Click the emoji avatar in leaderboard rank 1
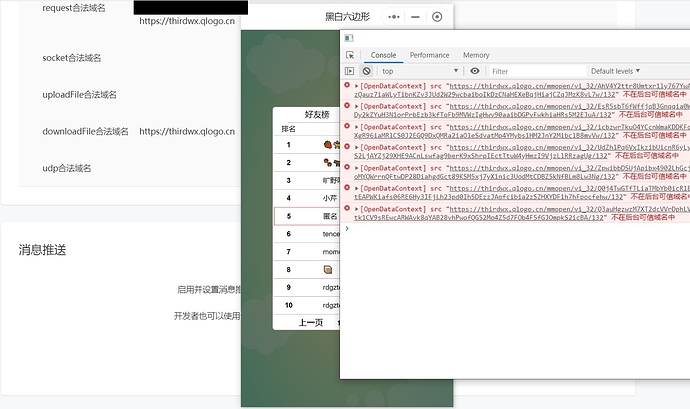The width and height of the screenshot is (690, 409). 331,144
